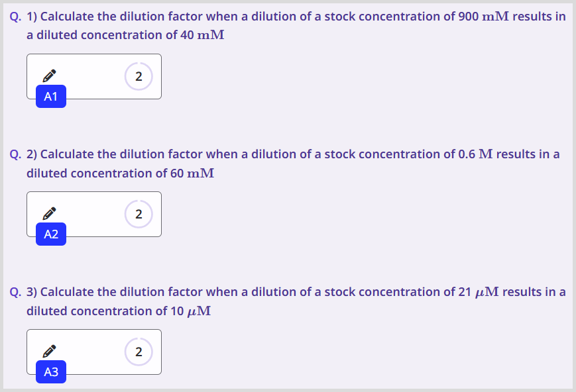576x392 pixels.
Task: Click the marks circle in question 1
Action: click(139, 76)
